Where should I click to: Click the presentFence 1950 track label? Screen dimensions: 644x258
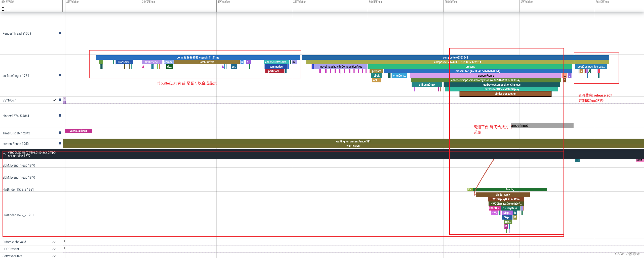click(x=16, y=144)
